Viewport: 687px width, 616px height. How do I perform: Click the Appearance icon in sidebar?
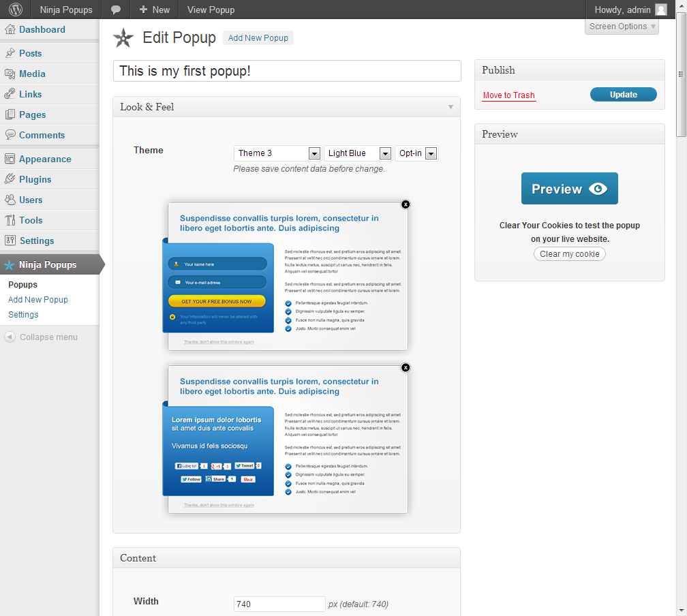[10, 159]
